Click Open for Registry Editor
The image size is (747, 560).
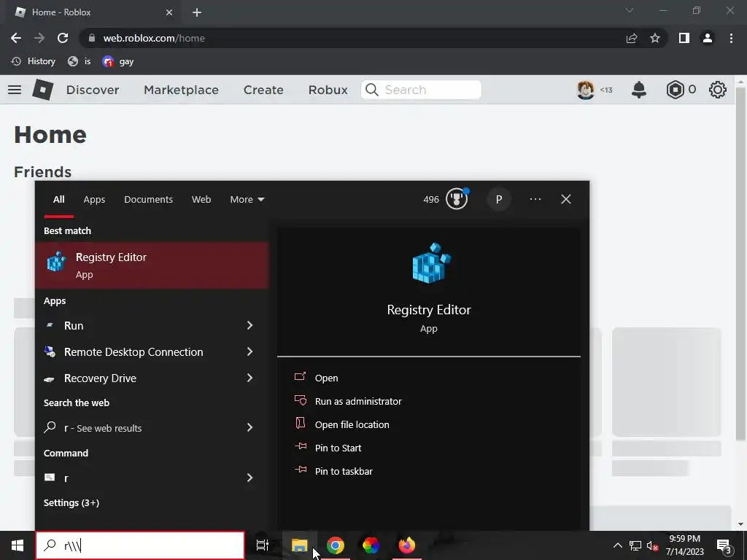pos(326,378)
